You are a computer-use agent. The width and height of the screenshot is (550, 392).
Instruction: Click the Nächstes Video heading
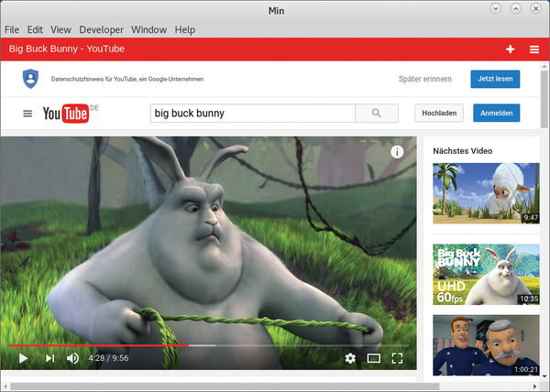click(x=463, y=151)
